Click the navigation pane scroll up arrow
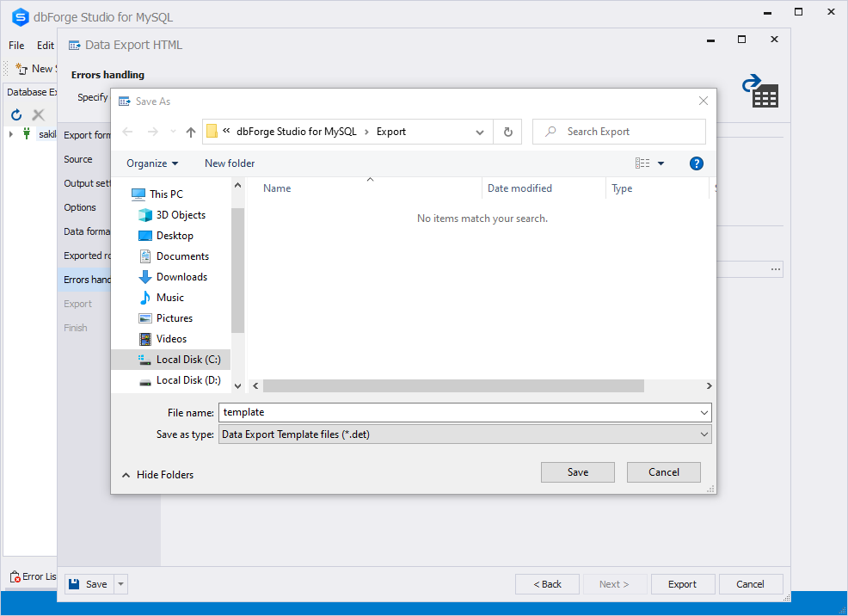 237,186
